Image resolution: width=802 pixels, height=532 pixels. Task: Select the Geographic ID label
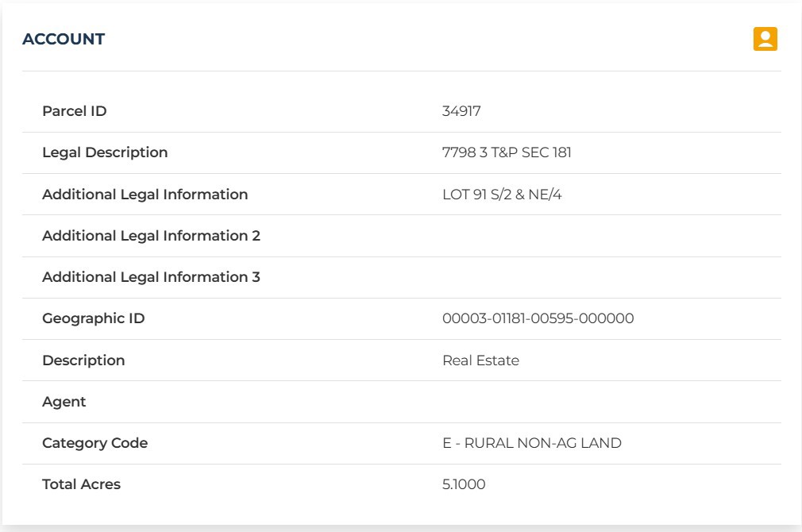pos(93,318)
